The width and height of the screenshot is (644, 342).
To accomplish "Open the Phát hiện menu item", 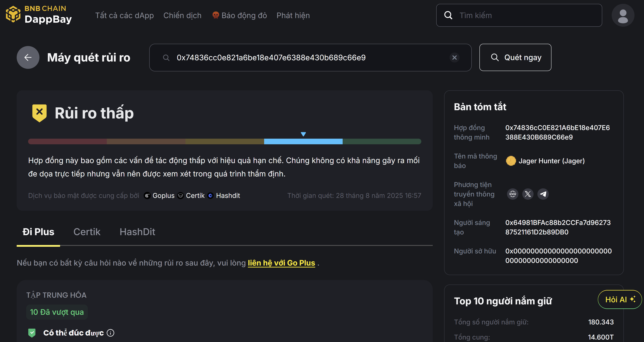I will coord(293,15).
